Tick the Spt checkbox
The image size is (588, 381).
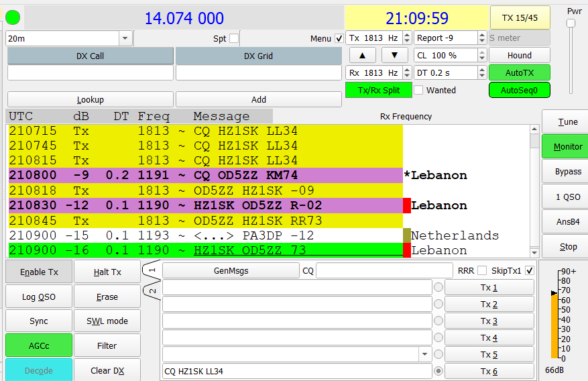tap(234, 38)
